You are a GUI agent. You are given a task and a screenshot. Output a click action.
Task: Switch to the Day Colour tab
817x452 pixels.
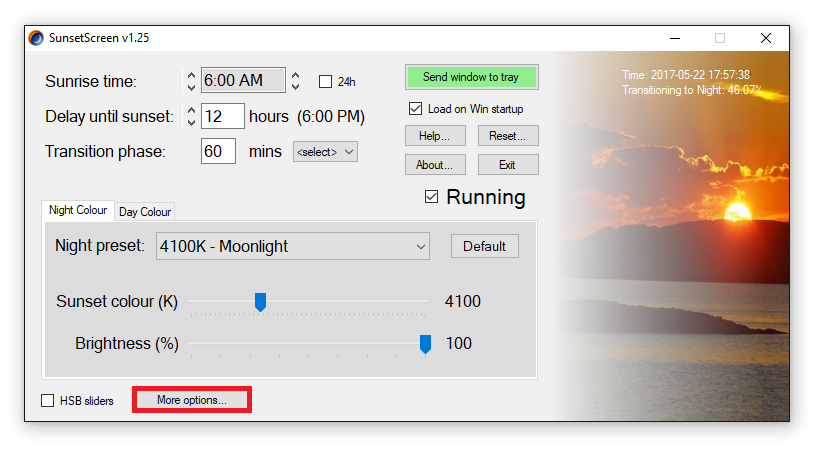tap(145, 212)
